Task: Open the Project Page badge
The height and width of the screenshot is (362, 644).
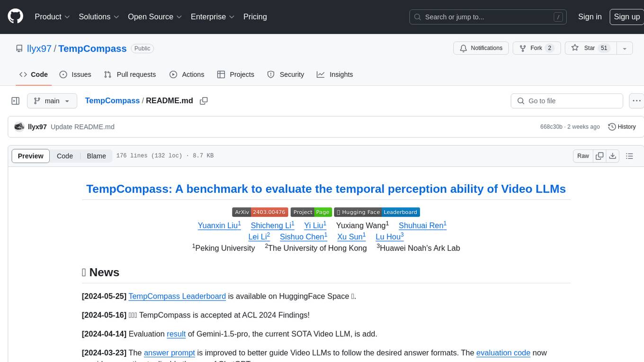Action: 311,212
